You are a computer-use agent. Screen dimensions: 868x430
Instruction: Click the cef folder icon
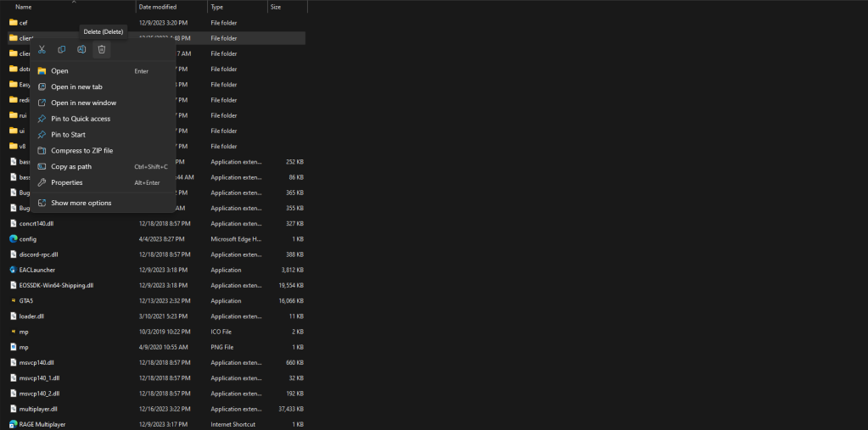point(13,23)
